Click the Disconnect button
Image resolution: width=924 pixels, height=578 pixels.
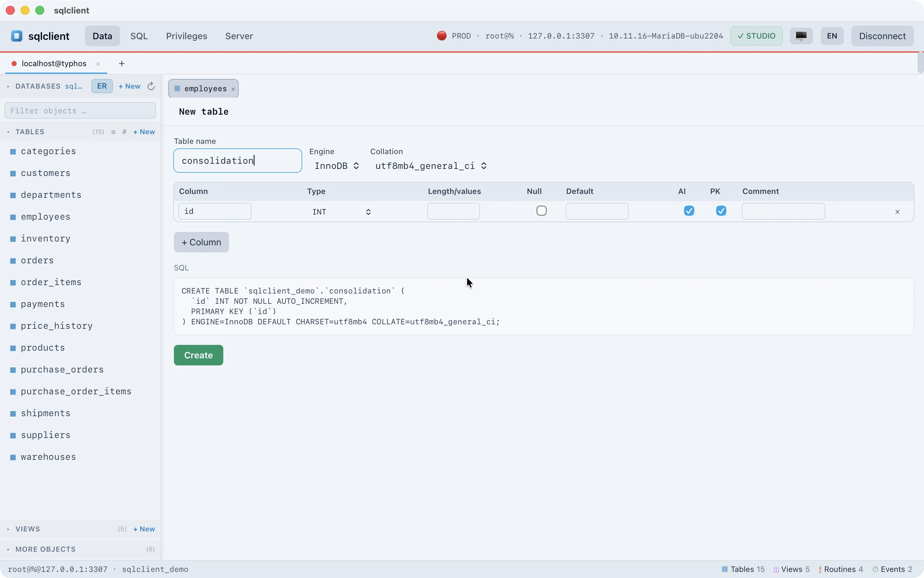pyautogui.click(x=882, y=36)
